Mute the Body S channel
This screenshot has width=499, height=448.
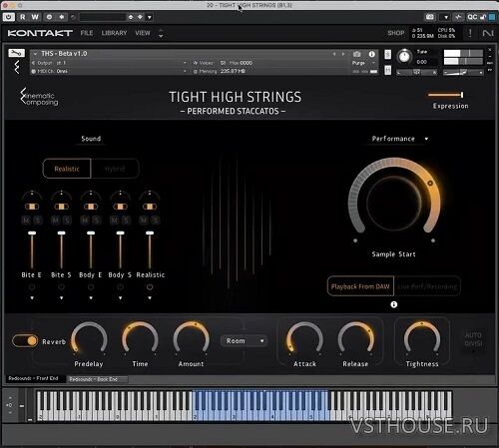[114, 221]
